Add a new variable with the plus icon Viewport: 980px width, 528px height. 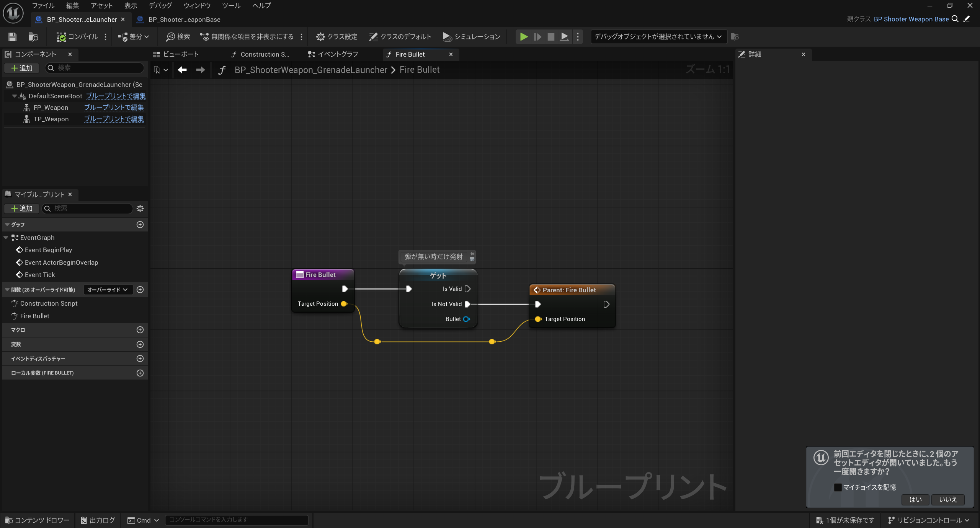(140, 344)
